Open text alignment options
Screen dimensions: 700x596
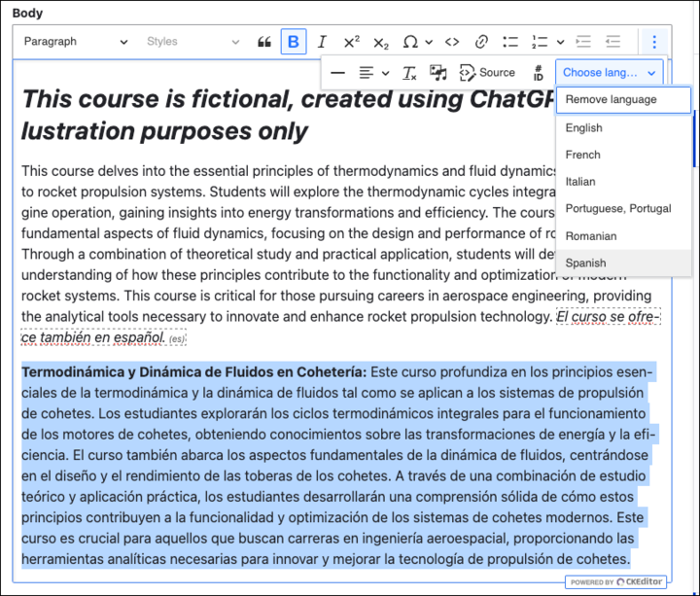coord(367,73)
